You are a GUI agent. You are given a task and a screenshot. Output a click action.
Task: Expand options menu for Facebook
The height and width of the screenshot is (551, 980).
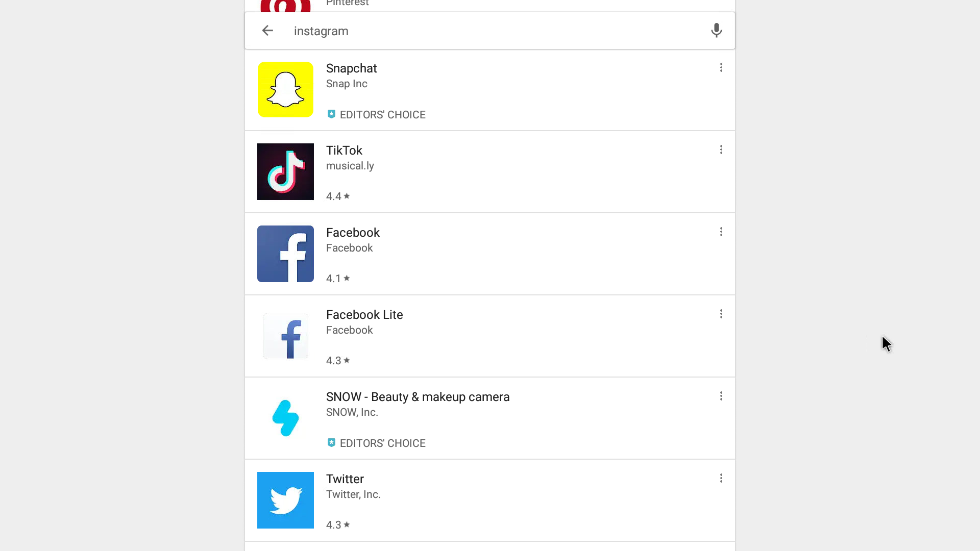(721, 232)
